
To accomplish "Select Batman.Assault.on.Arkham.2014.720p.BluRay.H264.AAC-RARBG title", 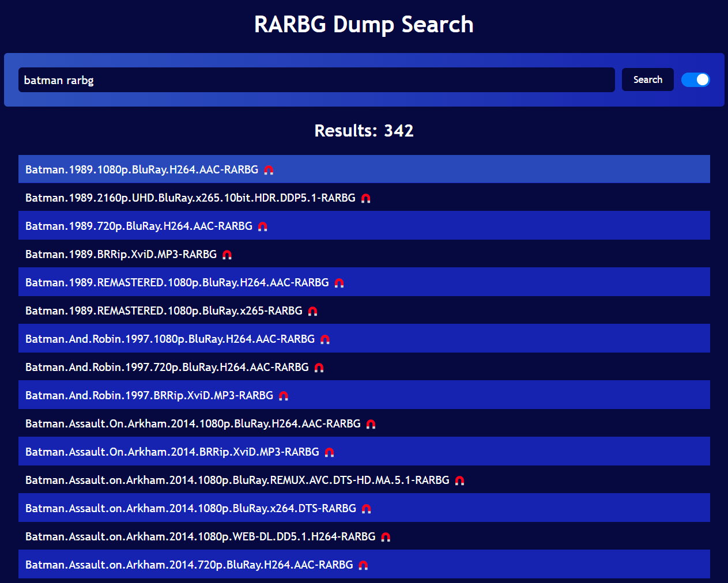I will pyautogui.click(x=189, y=565).
